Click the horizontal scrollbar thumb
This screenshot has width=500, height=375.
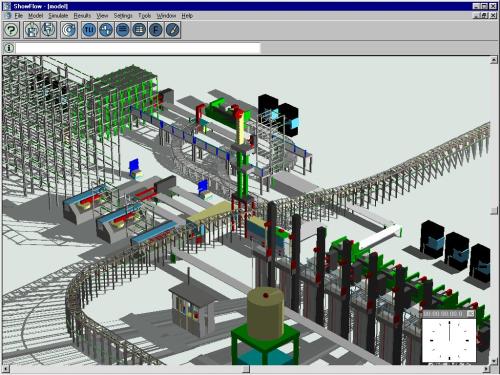tap(246, 369)
